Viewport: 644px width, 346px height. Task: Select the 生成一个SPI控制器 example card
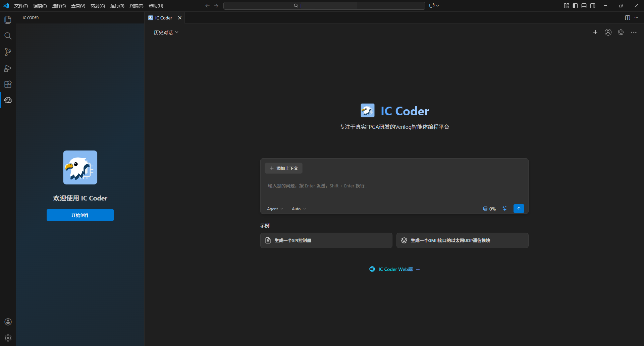326,240
